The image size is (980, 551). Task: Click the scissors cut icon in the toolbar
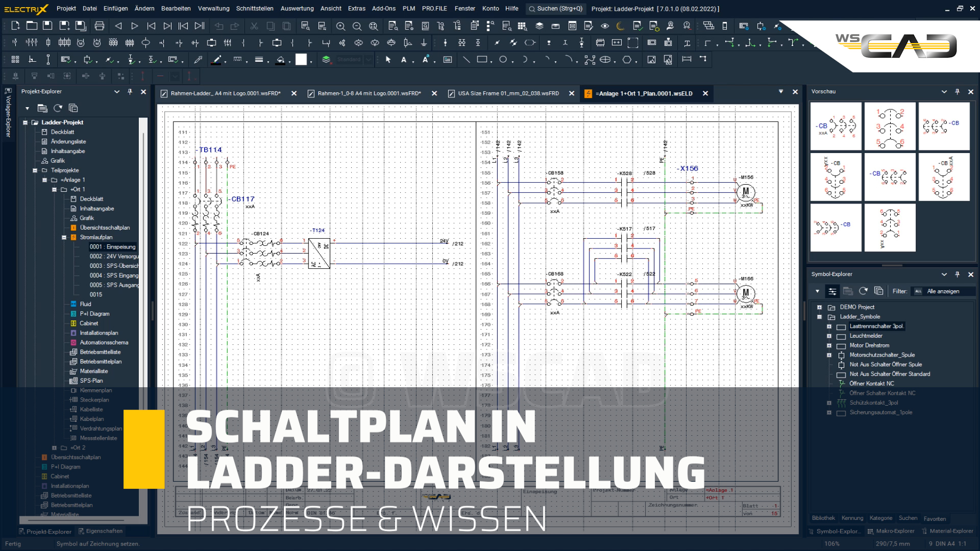click(254, 26)
